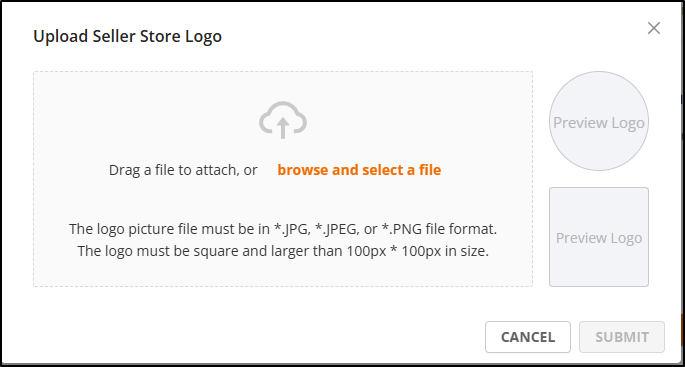The width and height of the screenshot is (685, 367).
Task: Click the dashed file drop zone
Action: click(283, 179)
